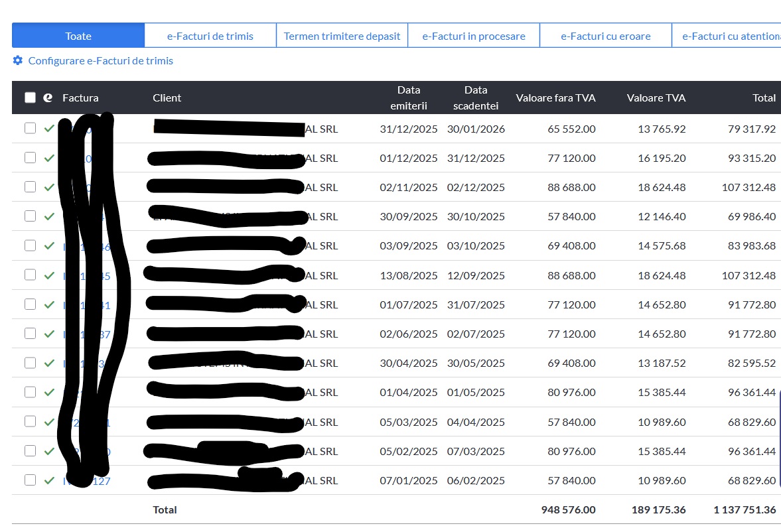
Task: Click green status check for invoice dated 01/07/2025
Action: [48, 304]
